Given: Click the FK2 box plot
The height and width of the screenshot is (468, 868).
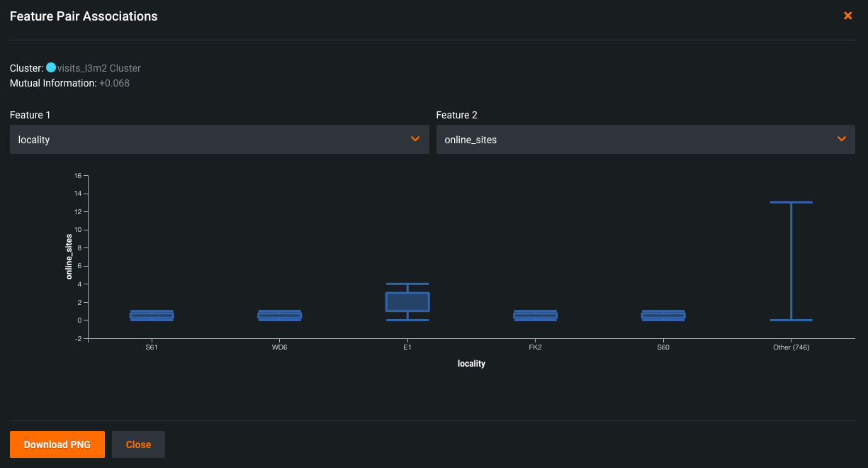Looking at the screenshot, I should [x=535, y=316].
